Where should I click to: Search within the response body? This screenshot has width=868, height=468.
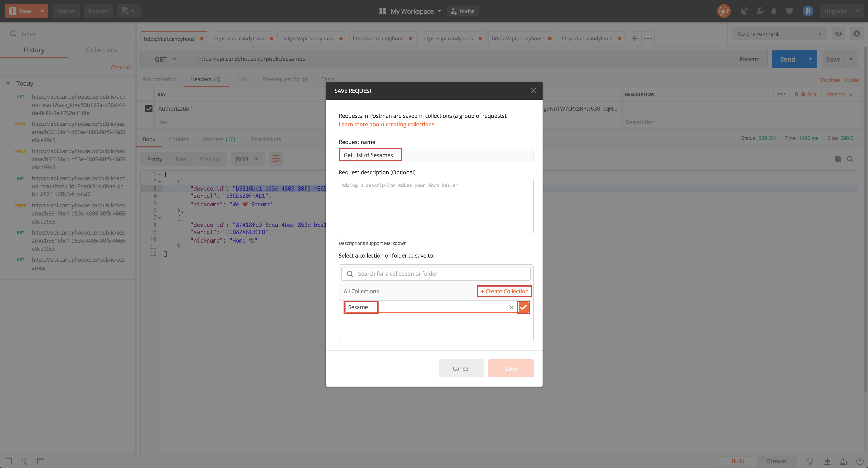(850, 159)
